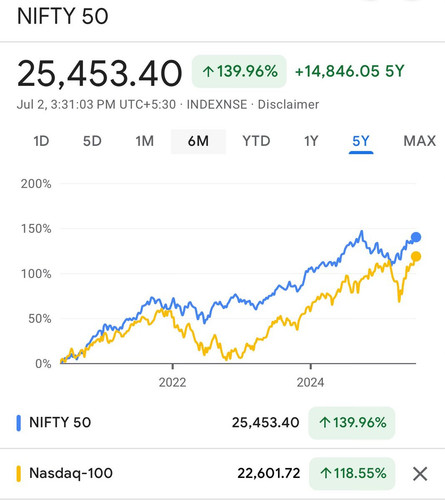This screenshot has width=445, height=500.
Task: Select the 5Y time range tab
Action: tap(361, 142)
